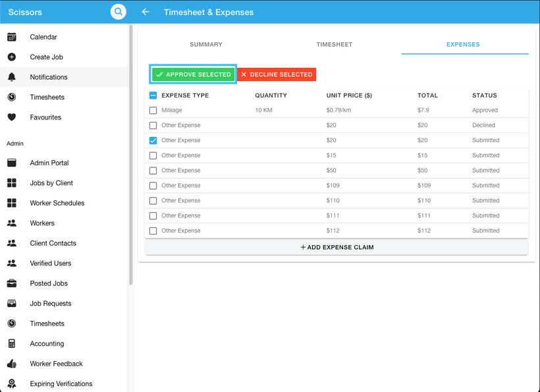Check the select-all expenses checkbox
This screenshot has width=540, height=392.
pos(153,95)
